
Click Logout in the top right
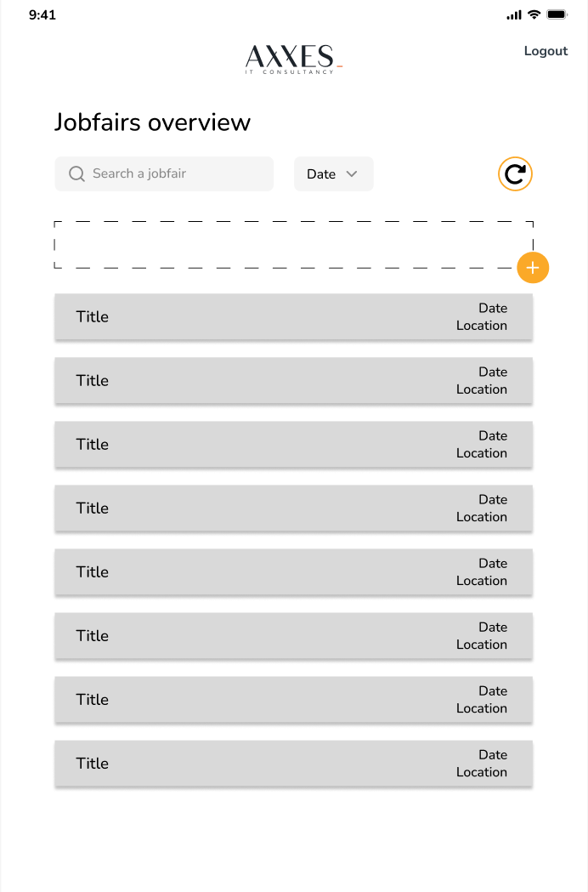pyautogui.click(x=546, y=51)
